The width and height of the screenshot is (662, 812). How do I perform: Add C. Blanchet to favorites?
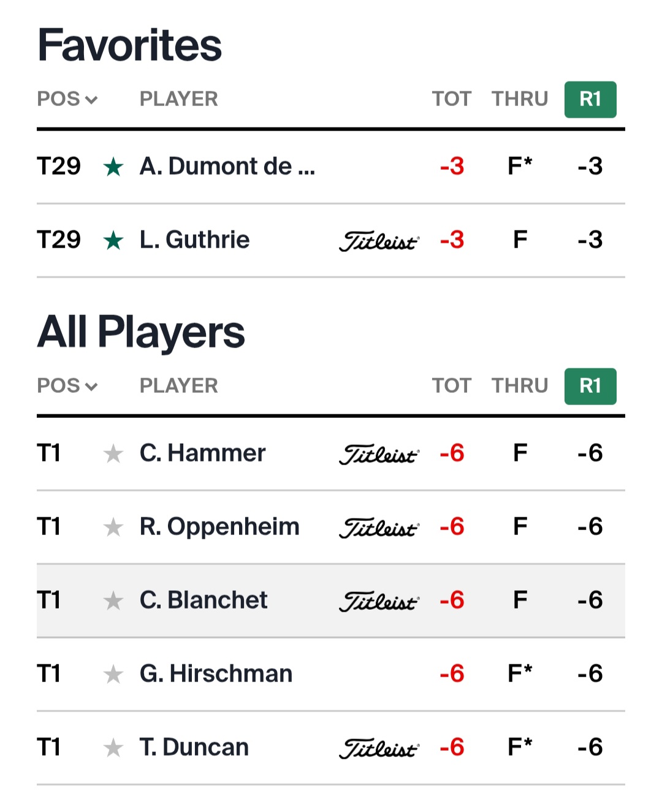[x=113, y=601]
